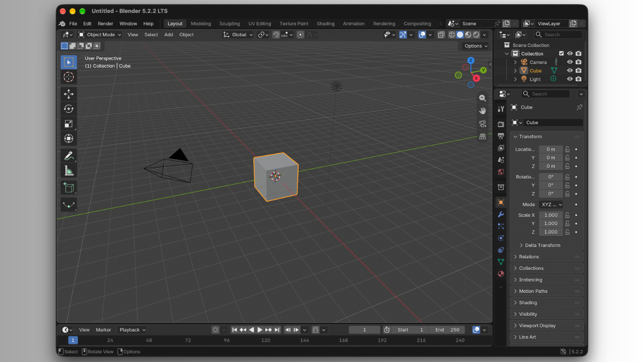Viewport: 644px width, 362px height.
Task: Open the Render properties tab
Action: tap(501, 124)
